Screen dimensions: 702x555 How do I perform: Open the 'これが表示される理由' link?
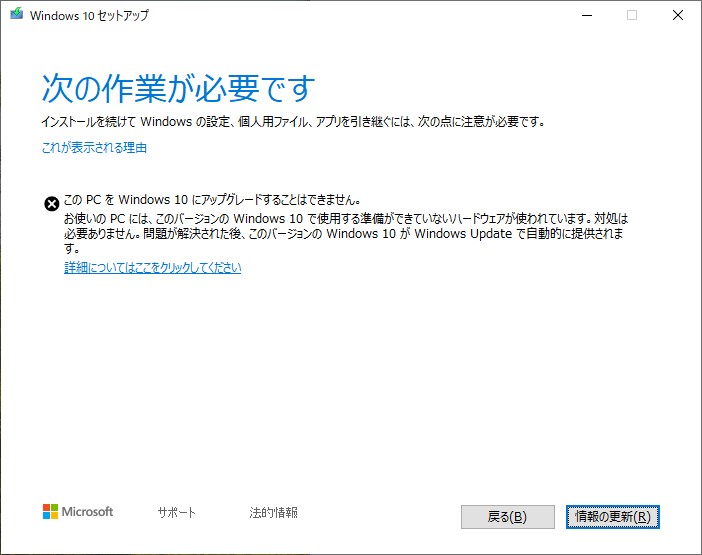pyautogui.click(x=94, y=147)
